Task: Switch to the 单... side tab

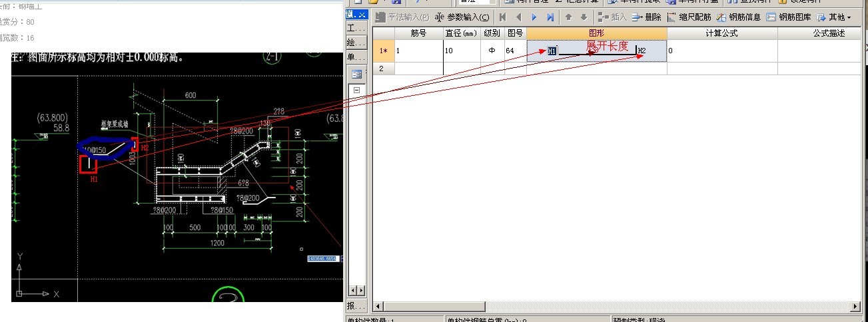Action: (356, 57)
